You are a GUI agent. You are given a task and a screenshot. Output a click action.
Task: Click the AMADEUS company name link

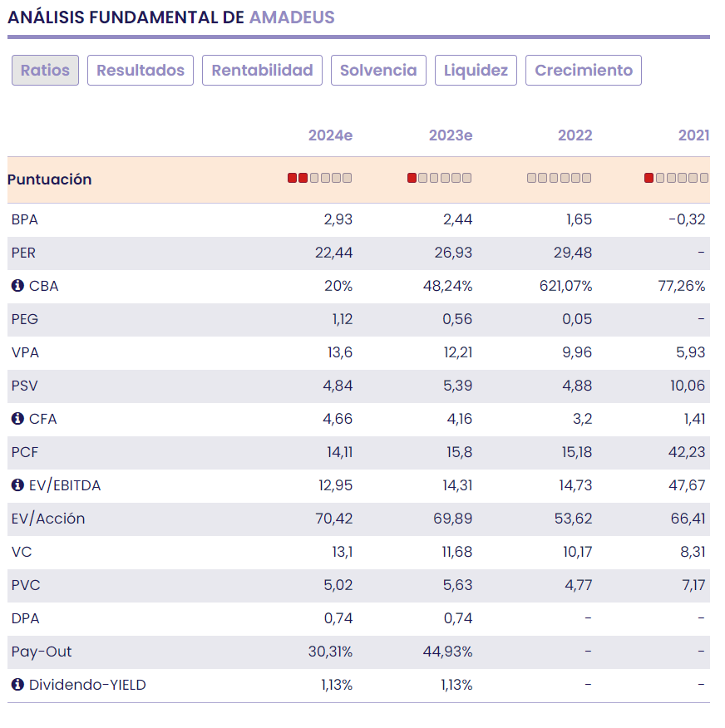click(x=292, y=17)
